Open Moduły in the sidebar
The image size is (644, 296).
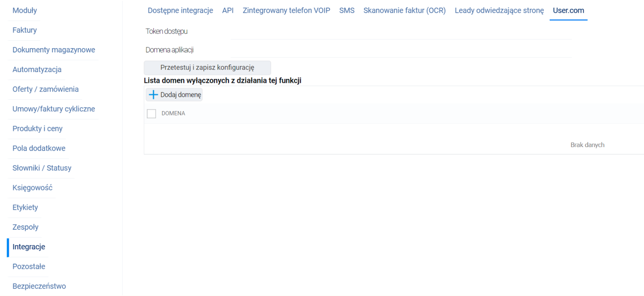click(x=25, y=10)
